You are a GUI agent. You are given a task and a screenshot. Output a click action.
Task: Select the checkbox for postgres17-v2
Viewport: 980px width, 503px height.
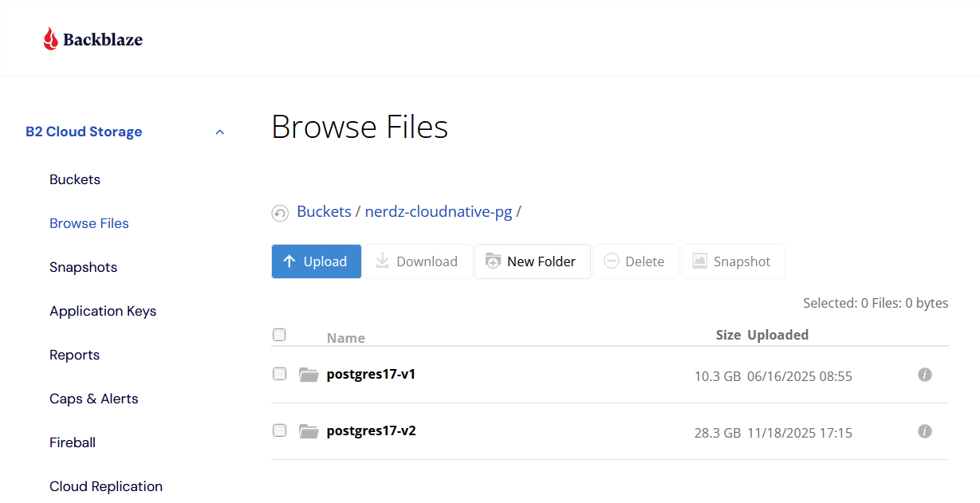pyautogui.click(x=279, y=430)
